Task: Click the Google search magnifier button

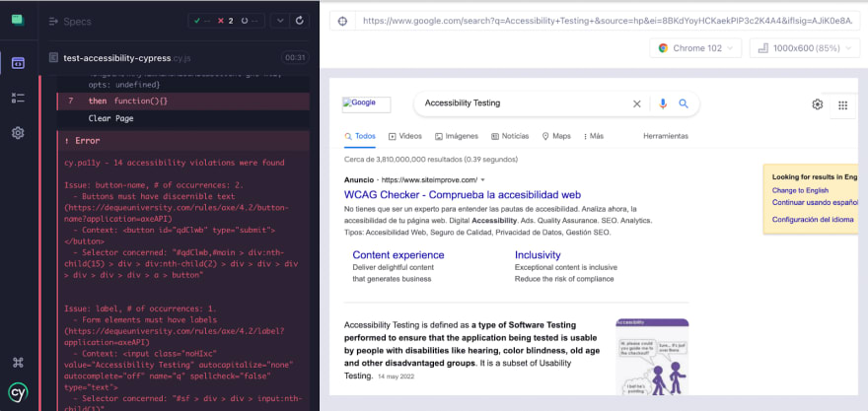Action: [x=684, y=103]
